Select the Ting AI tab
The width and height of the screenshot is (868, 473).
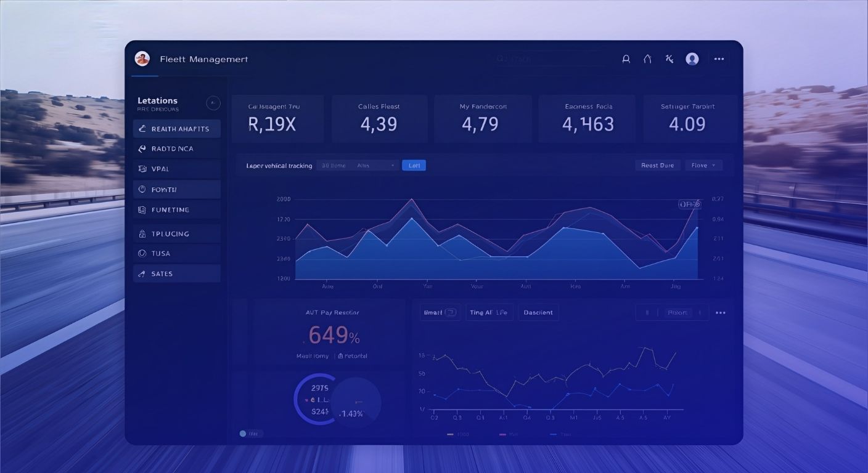[x=488, y=313]
